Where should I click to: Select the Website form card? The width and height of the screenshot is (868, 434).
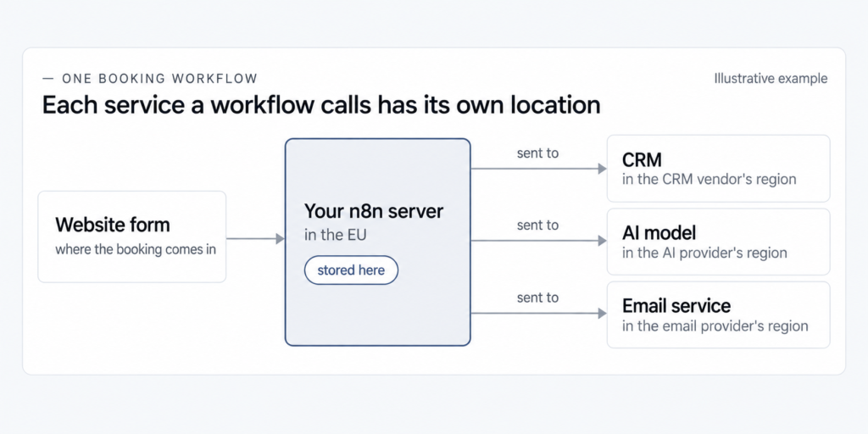(131, 237)
